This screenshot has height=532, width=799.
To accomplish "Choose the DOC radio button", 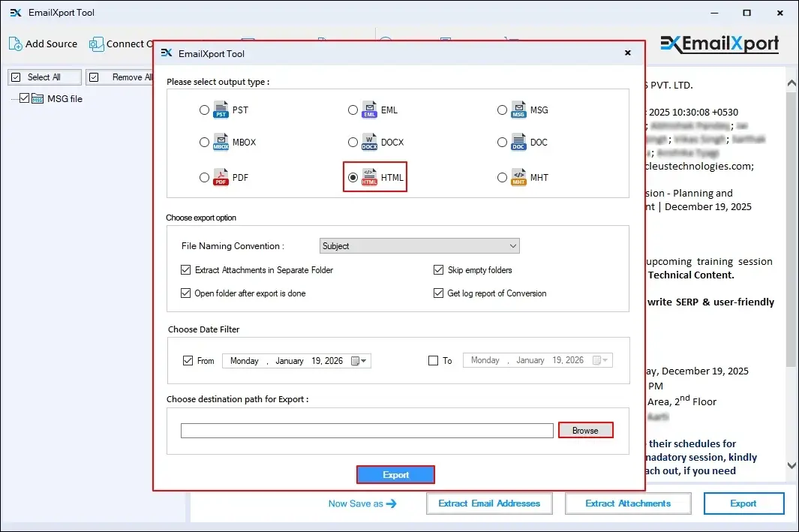I will click(503, 143).
